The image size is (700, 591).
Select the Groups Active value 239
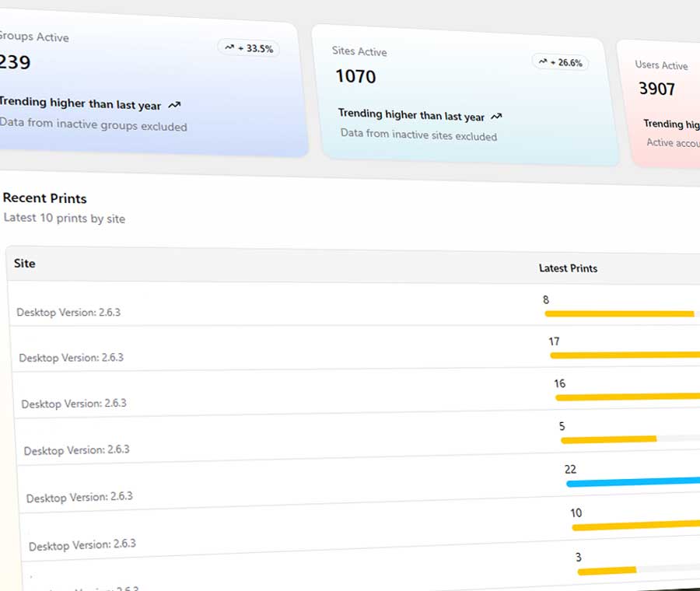tap(14, 62)
